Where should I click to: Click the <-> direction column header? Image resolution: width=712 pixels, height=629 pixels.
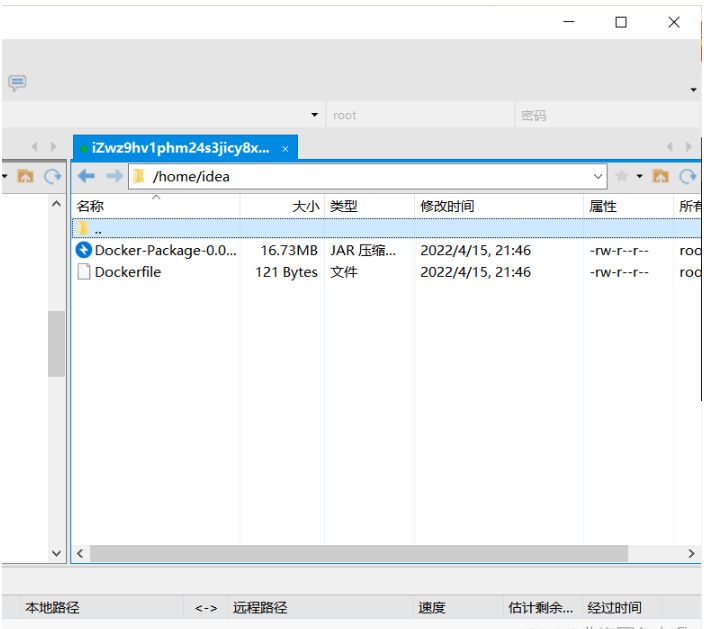(206, 608)
